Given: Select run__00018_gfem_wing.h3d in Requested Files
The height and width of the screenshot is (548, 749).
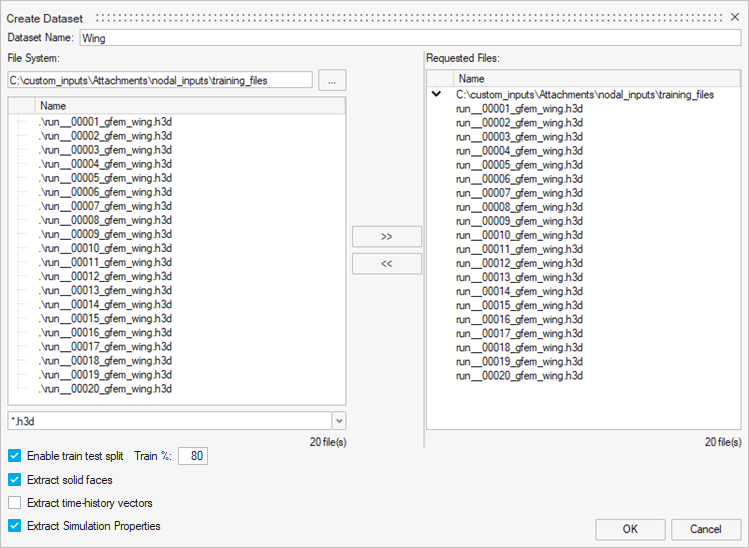Looking at the screenshot, I should pyautogui.click(x=519, y=348).
